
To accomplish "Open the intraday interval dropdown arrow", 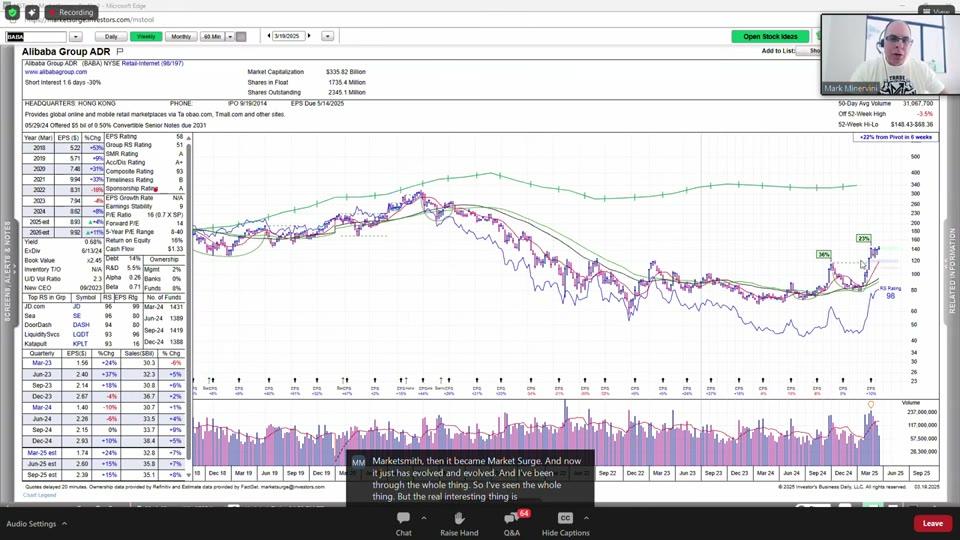I will pos(230,37).
